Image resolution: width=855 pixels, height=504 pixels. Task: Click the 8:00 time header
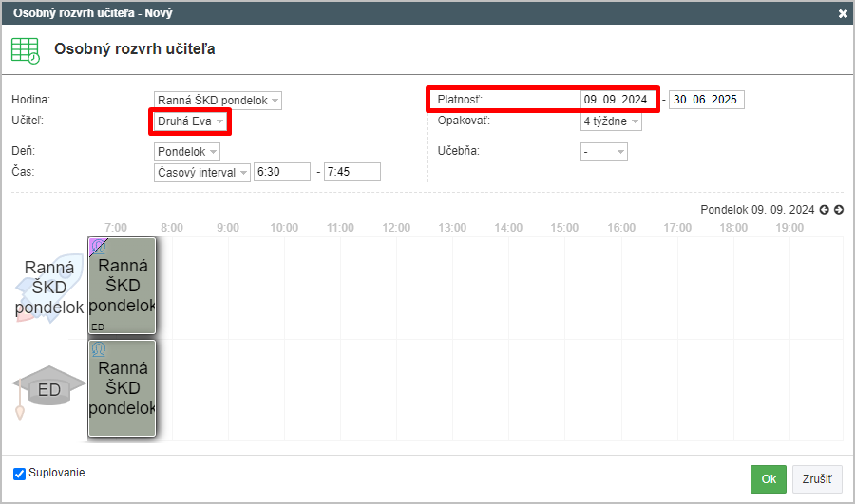point(172,228)
